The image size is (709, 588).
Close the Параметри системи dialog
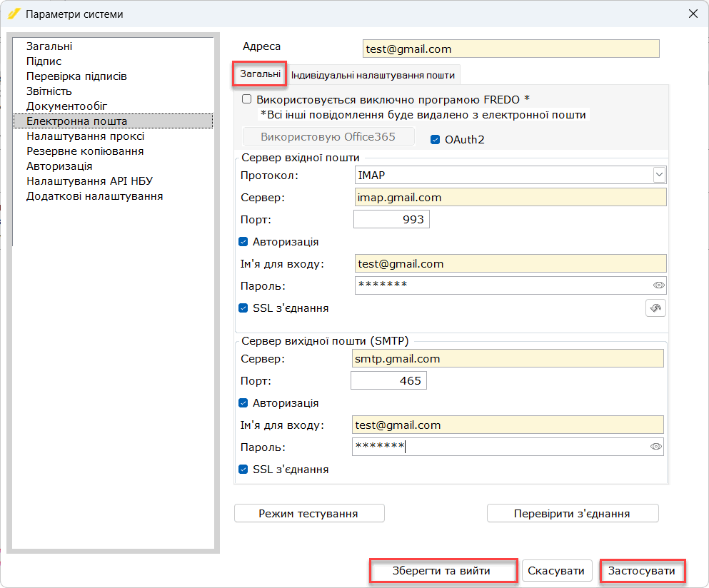(693, 14)
